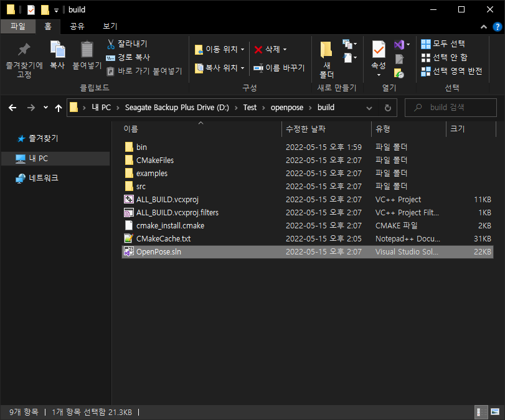
Task: Switch to Large icons view in status bar
Action: (495, 412)
